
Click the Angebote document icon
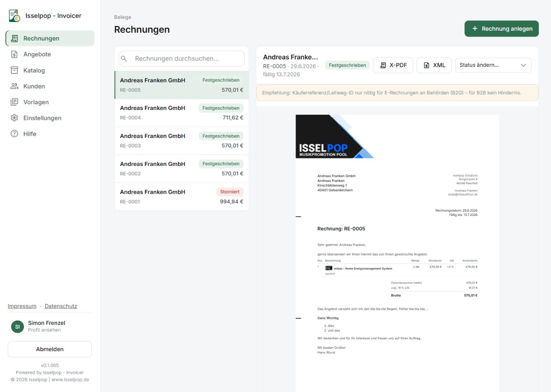[15, 54]
